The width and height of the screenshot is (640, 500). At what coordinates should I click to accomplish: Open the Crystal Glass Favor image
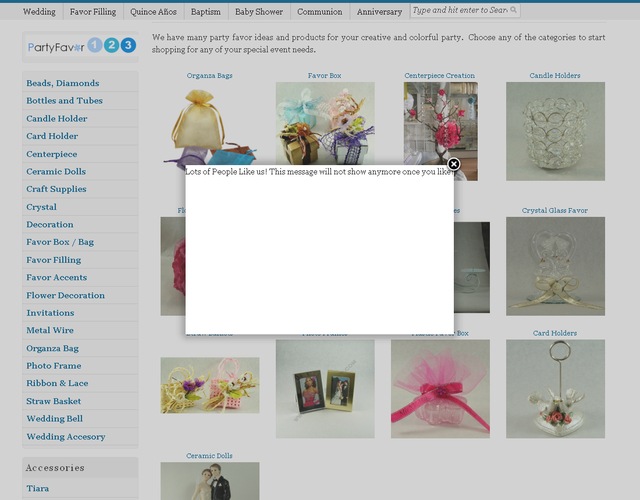(x=556, y=267)
